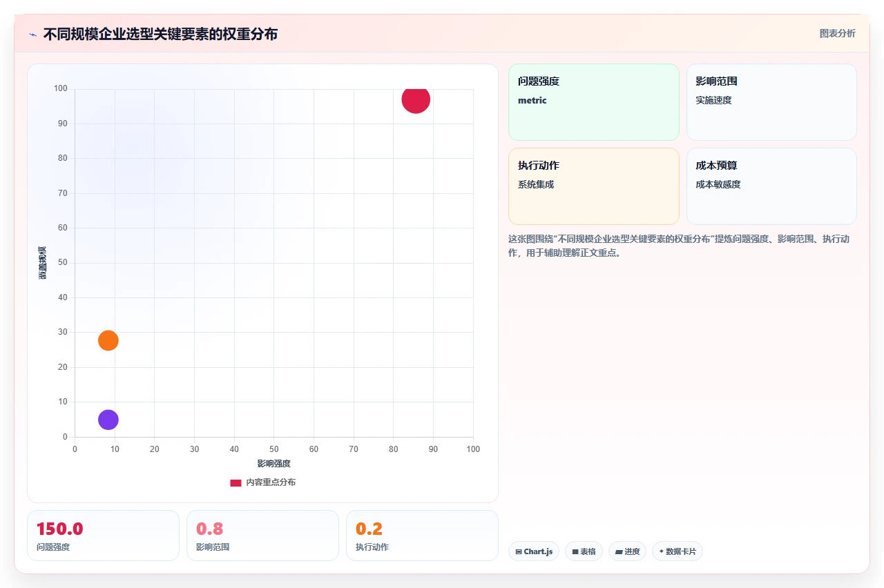Select the 影响范围 实施速度 card
The height and width of the screenshot is (588, 884).
point(771,102)
